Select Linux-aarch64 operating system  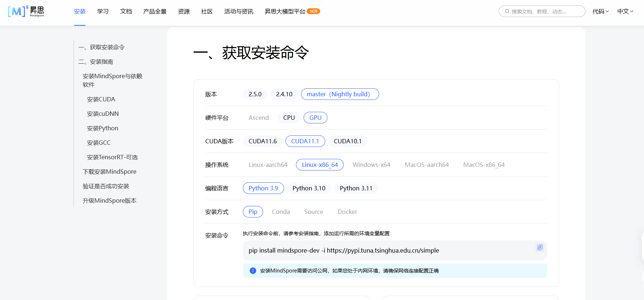click(x=268, y=165)
